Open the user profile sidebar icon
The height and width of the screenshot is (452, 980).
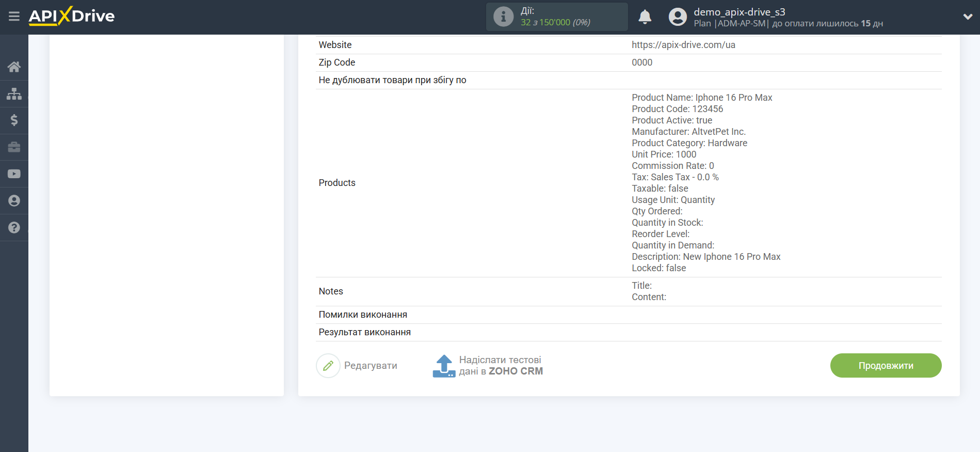[14, 201]
